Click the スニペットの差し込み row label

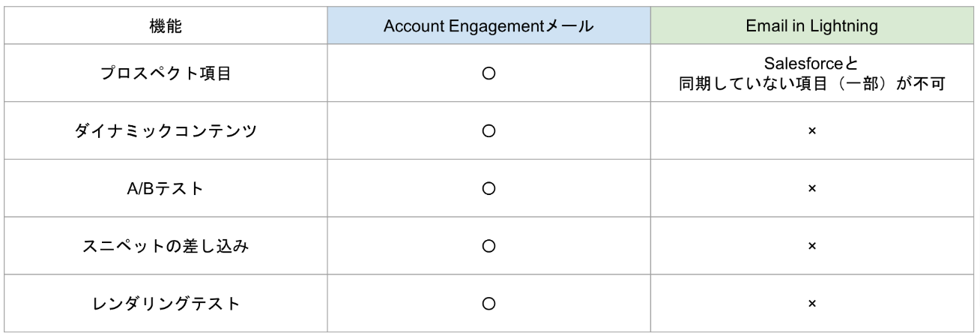(x=166, y=246)
